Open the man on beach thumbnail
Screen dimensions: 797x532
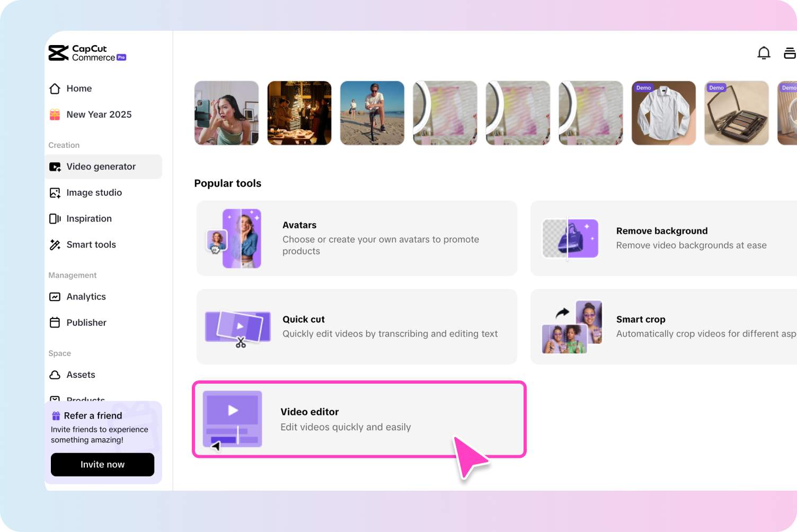(372, 113)
